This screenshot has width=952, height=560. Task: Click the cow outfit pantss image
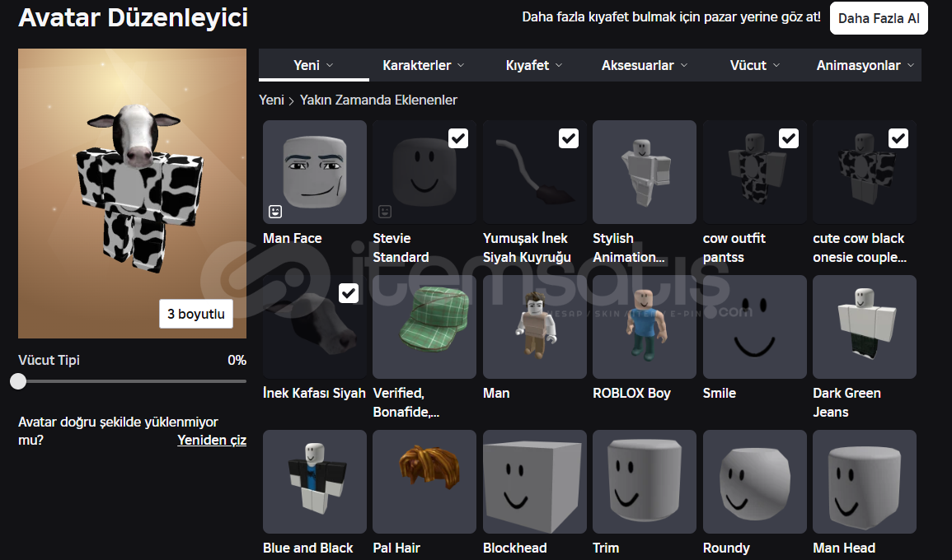[755, 171]
